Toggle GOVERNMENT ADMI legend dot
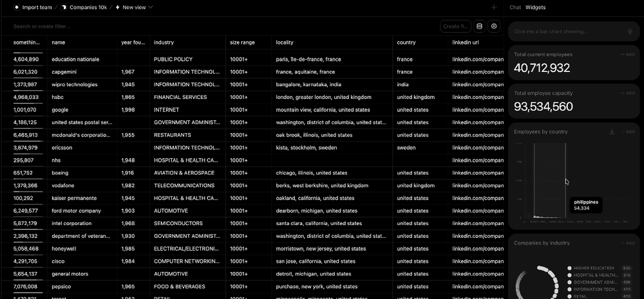The width and height of the screenshot is (644, 299). tap(569, 282)
